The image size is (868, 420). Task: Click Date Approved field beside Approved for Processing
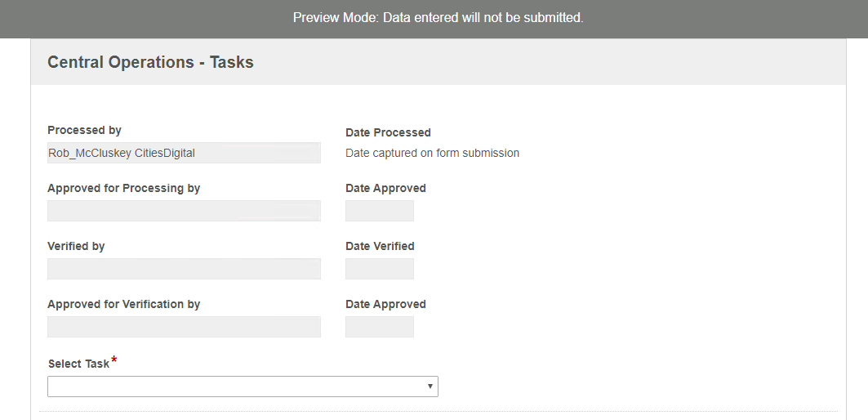pos(380,211)
